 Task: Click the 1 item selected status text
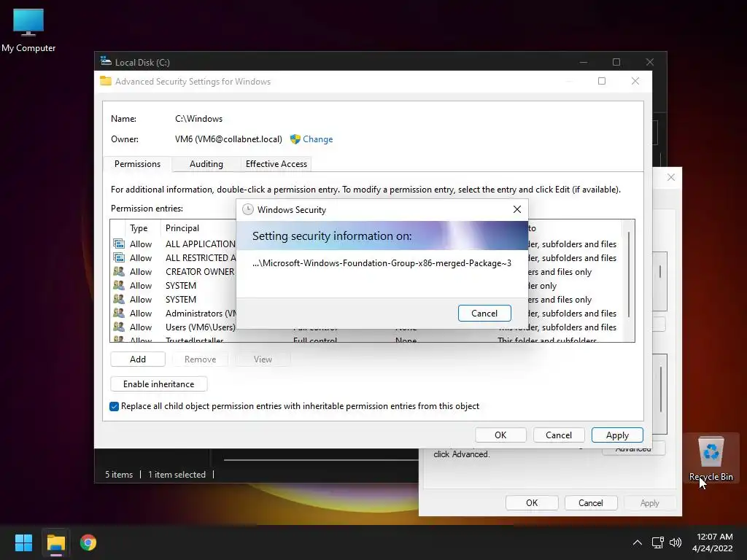coord(177,474)
